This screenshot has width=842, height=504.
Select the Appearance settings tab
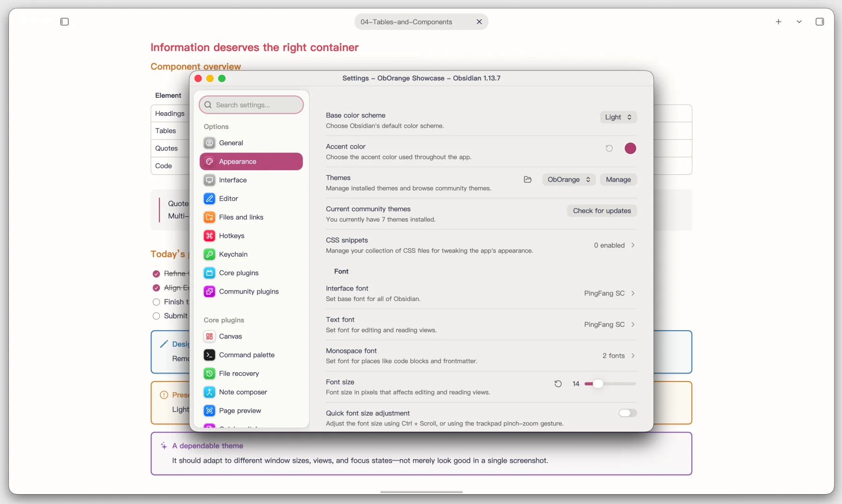[x=251, y=161]
